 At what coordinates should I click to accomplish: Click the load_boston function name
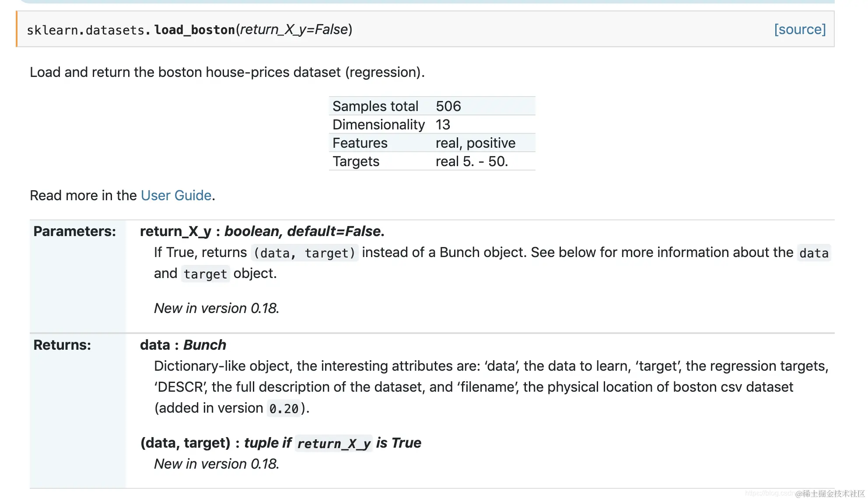click(195, 30)
